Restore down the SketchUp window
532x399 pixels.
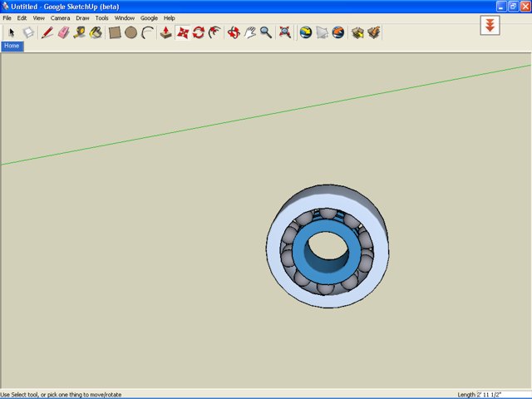pyautogui.click(x=514, y=7)
